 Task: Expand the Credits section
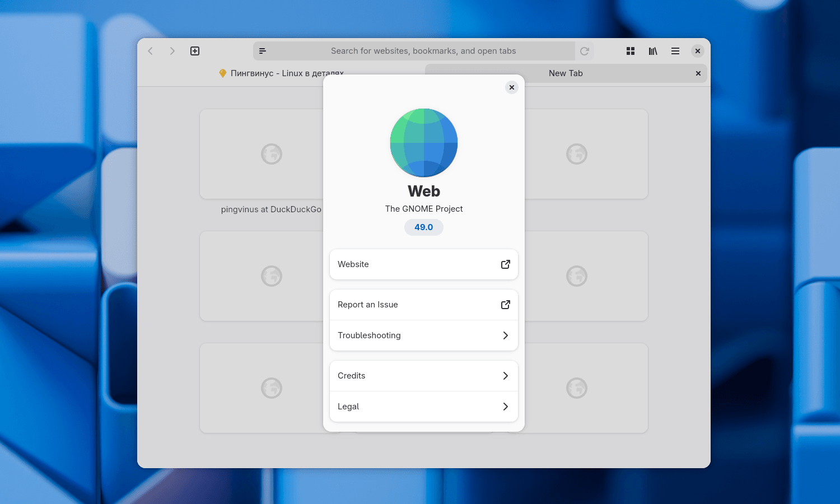(x=423, y=376)
